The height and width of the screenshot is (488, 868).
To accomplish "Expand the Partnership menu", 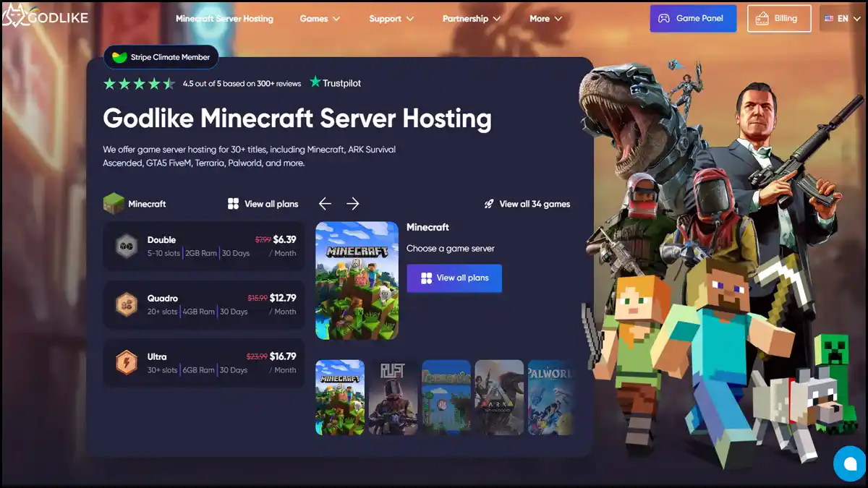I will (472, 19).
